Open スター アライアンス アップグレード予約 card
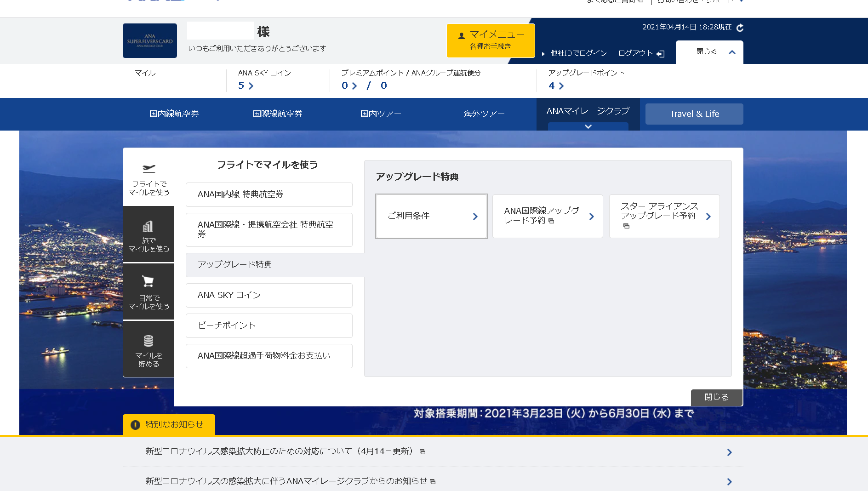Screen dimensions: 868x491 click(x=664, y=216)
